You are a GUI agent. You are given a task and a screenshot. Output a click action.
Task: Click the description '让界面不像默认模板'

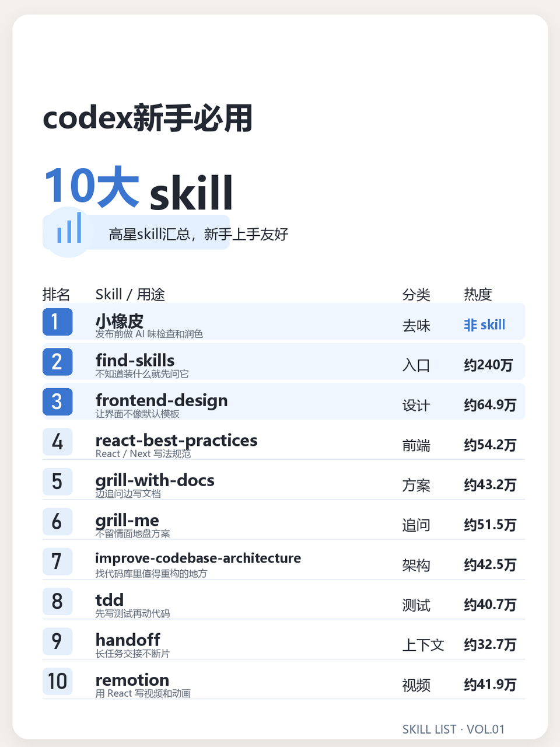pos(138,414)
